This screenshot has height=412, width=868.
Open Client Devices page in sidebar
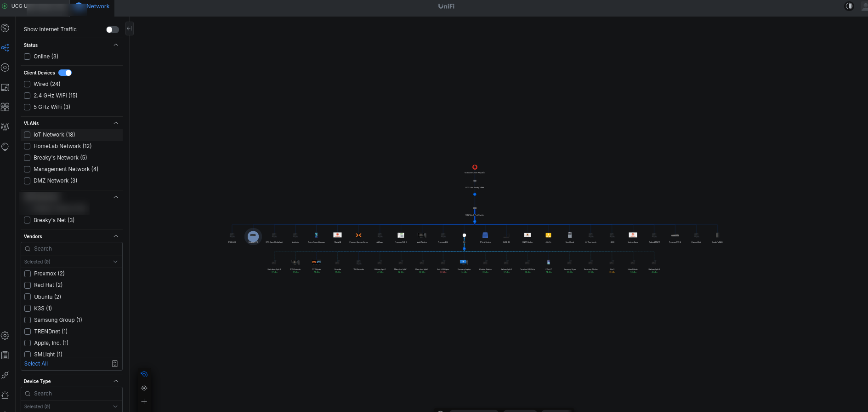[x=5, y=87]
